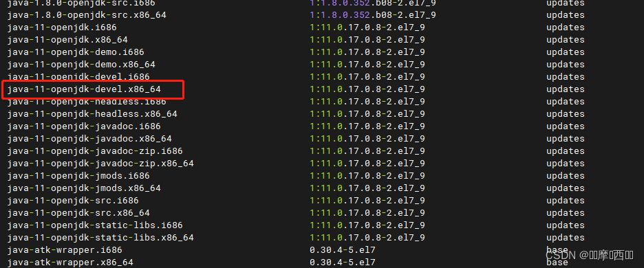Select the updates repo of java-11-openjdk-devel.x86_64
The width and height of the screenshot is (644, 268).
coord(565,89)
